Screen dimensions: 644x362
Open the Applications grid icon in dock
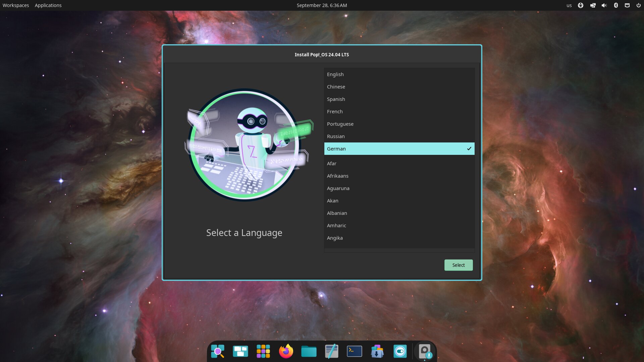click(x=263, y=351)
